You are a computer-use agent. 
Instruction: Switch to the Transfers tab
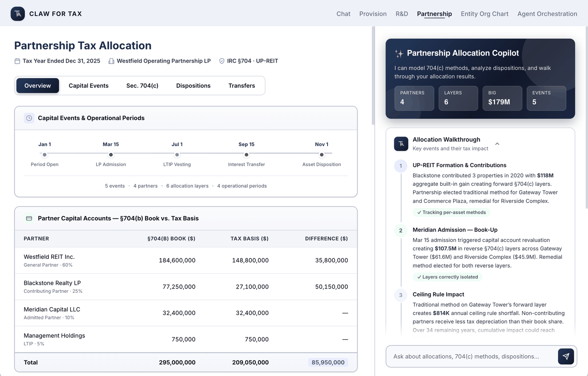(241, 86)
